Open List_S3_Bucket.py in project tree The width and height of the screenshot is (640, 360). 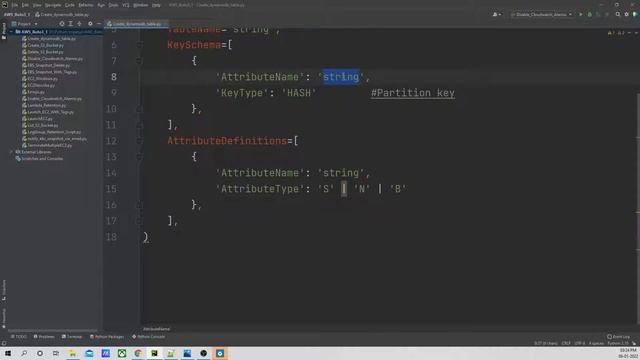coord(40,125)
